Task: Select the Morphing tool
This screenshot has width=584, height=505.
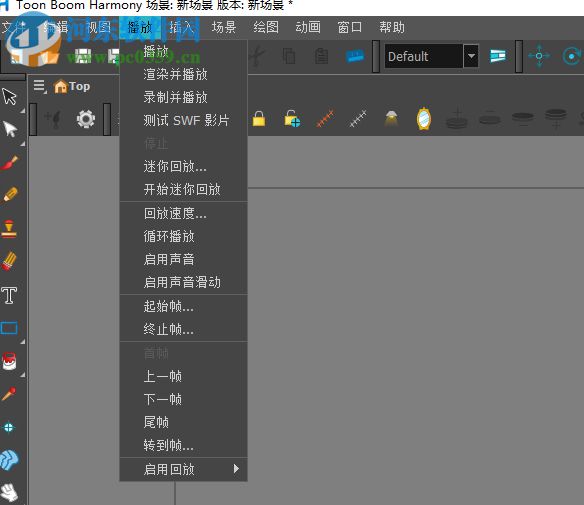Action: coord(9,460)
